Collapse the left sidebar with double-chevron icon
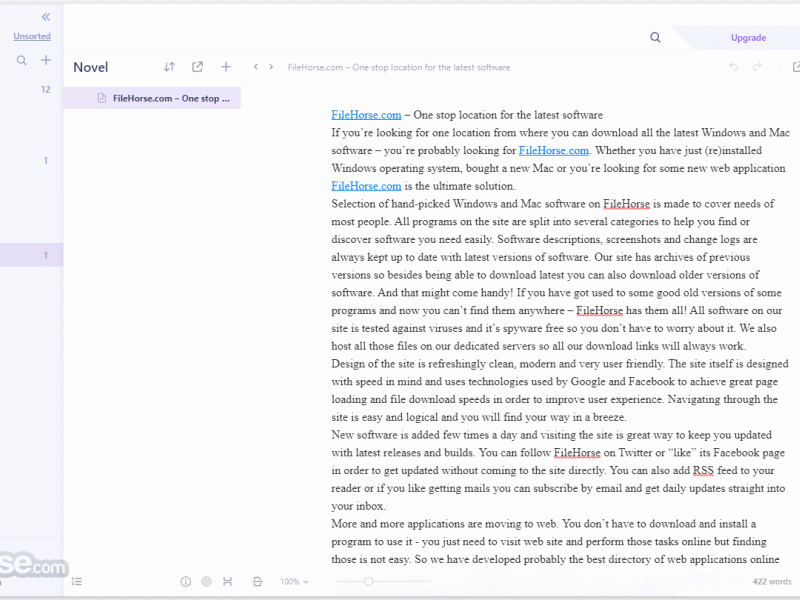Image resolution: width=800 pixels, height=600 pixels. point(46,17)
